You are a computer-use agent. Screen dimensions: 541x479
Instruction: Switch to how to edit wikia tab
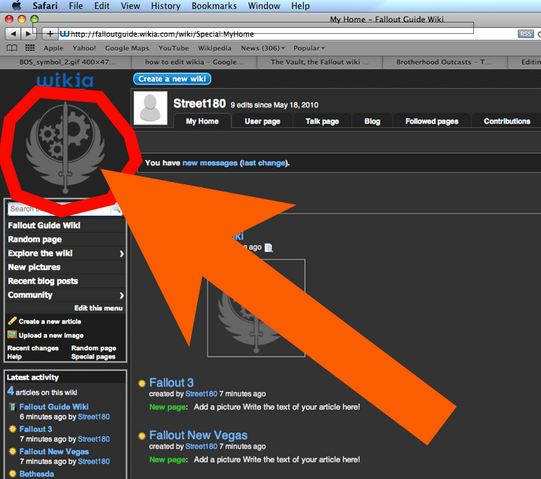coord(194,62)
